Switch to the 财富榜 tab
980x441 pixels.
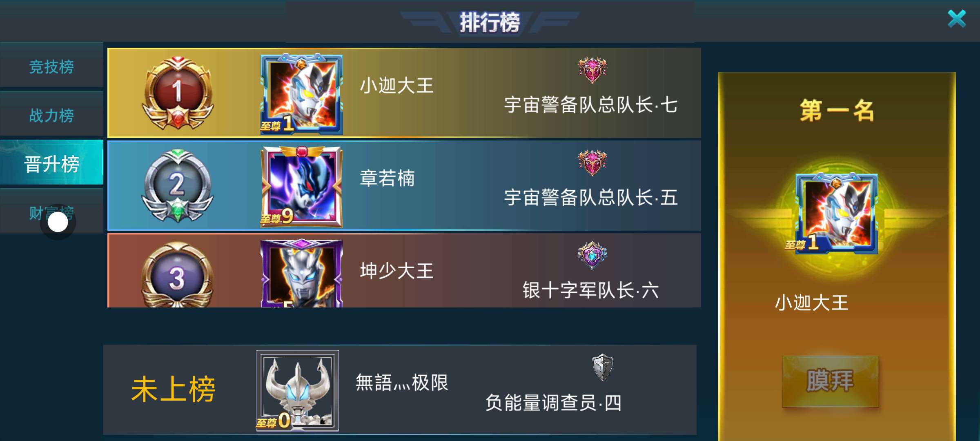51,212
